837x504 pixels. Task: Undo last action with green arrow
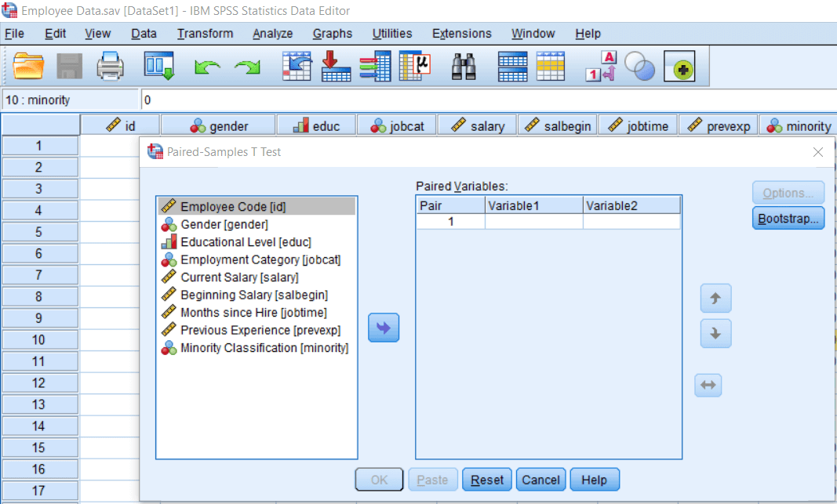(x=207, y=67)
